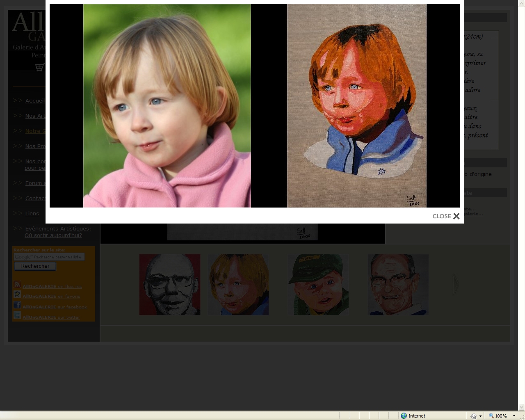This screenshot has height=420, width=525.
Task: Click the Internet zone globe icon
Action: tap(404, 415)
